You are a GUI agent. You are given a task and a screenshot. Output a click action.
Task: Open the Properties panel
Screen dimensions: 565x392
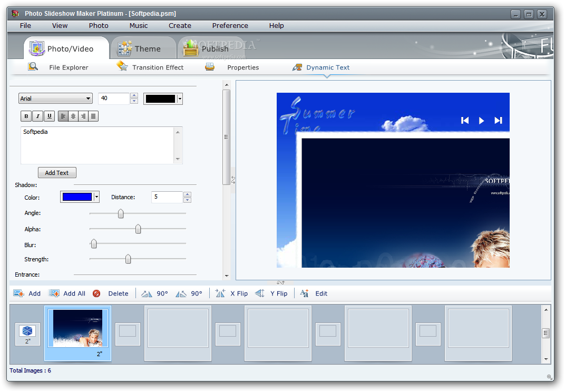click(243, 67)
